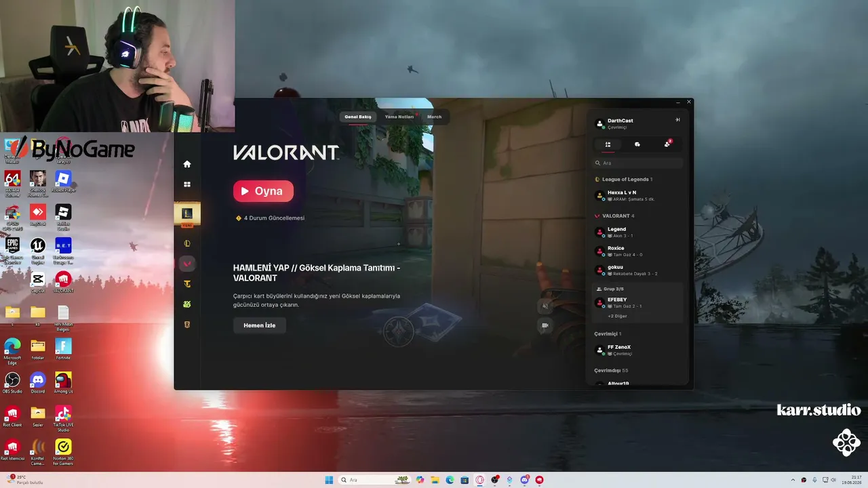This screenshot has width=868, height=488.
Task: Open File Explorer from the taskbar
Action: [435, 480]
